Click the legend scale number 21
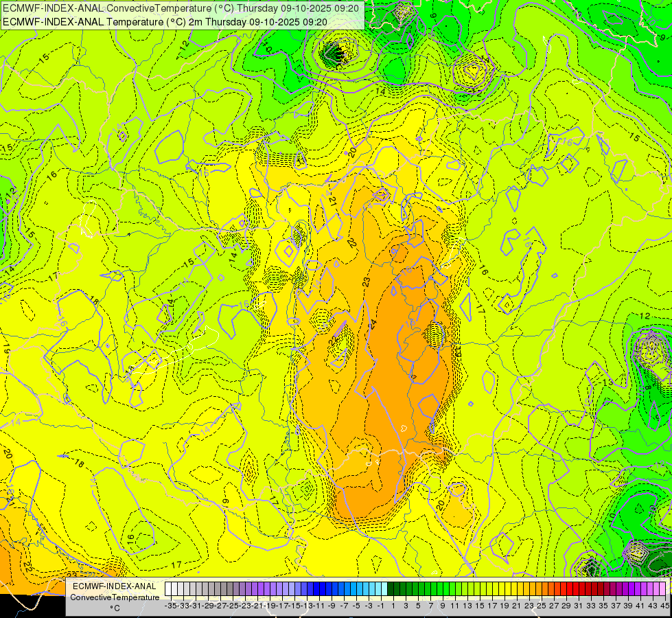672x618 pixels. 517,606
